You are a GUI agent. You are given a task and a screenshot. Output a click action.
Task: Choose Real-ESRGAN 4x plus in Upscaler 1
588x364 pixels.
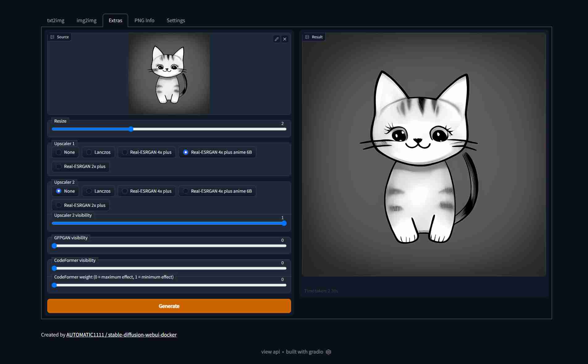point(147,152)
